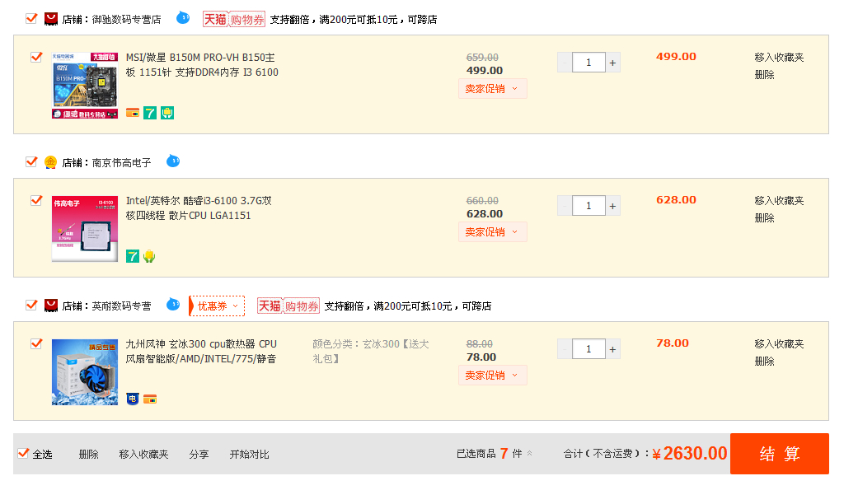Expand 卖家促销 for MSI motherboard
The image size is (844, 504).
(x=493, y=89)
